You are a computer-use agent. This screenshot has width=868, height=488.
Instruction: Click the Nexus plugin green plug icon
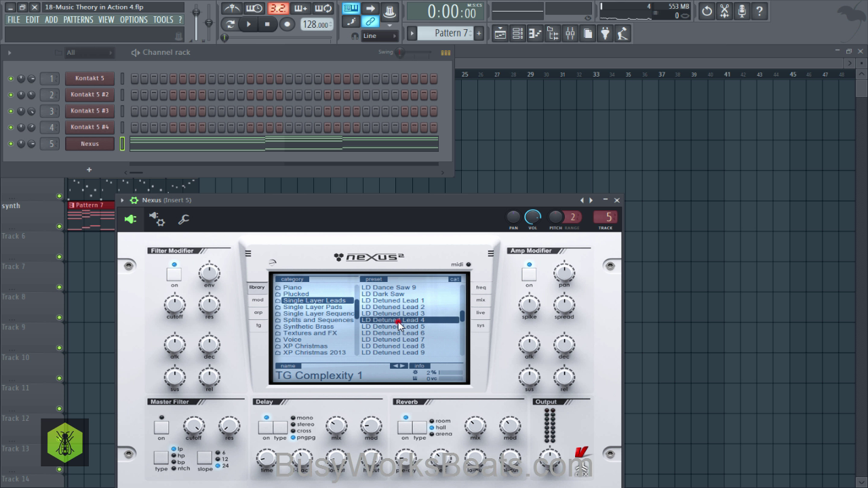pyautogui.click(x=130, y=219)
